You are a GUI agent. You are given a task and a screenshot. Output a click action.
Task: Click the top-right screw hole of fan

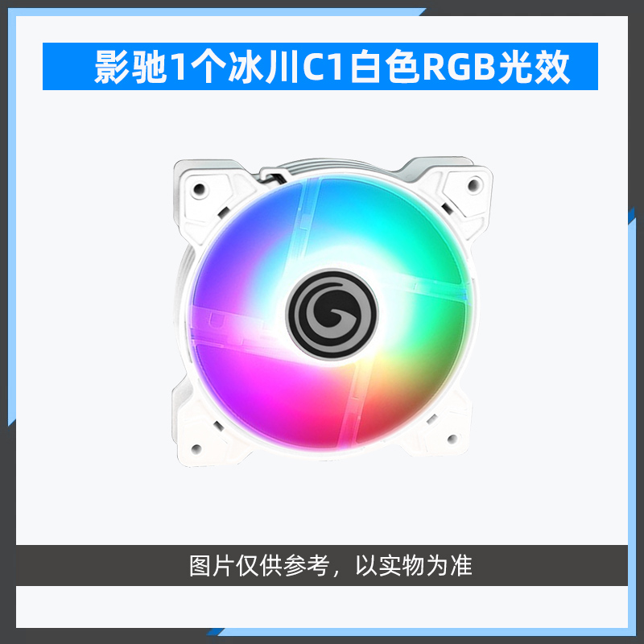pyautogui.click(x=474, y=184)
